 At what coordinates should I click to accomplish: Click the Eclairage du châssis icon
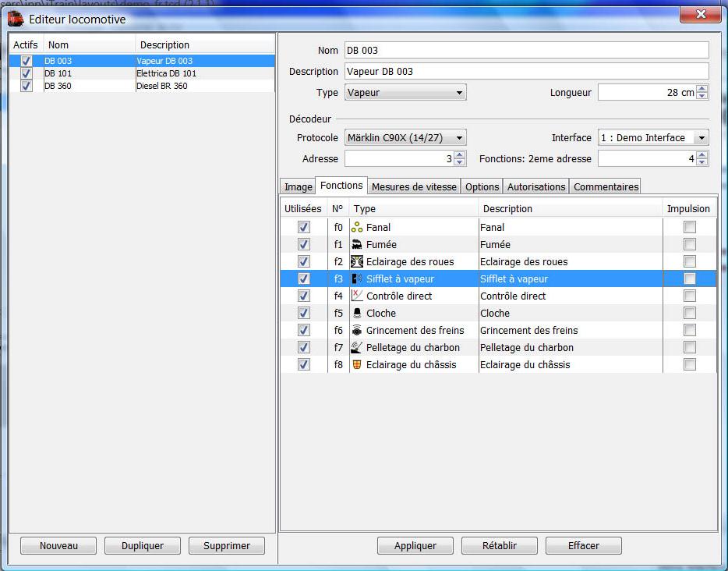[357, 365]
